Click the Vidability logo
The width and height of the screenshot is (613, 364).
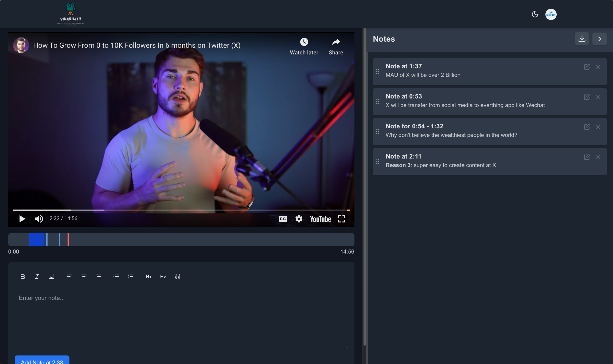click(71, 14)
